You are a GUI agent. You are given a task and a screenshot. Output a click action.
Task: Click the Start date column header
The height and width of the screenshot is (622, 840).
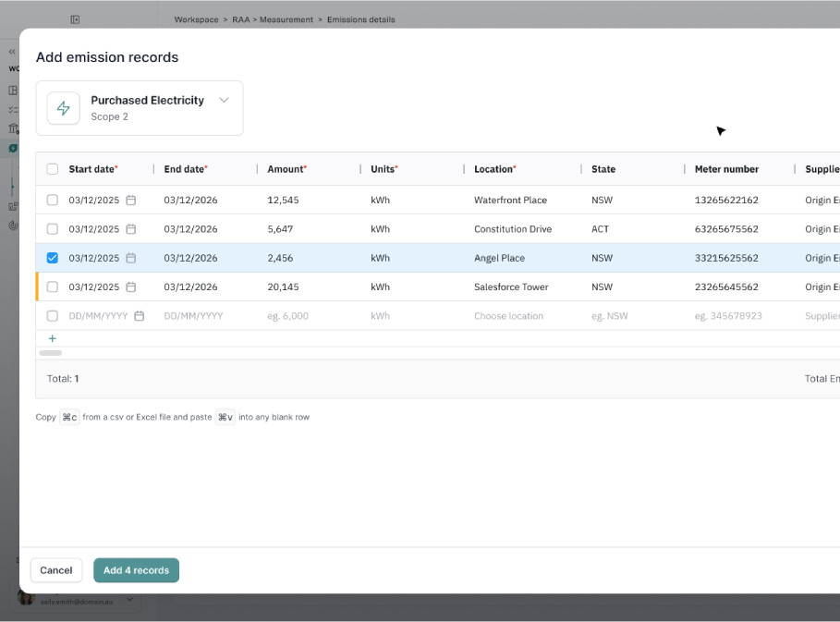click(x=93, y=169)
